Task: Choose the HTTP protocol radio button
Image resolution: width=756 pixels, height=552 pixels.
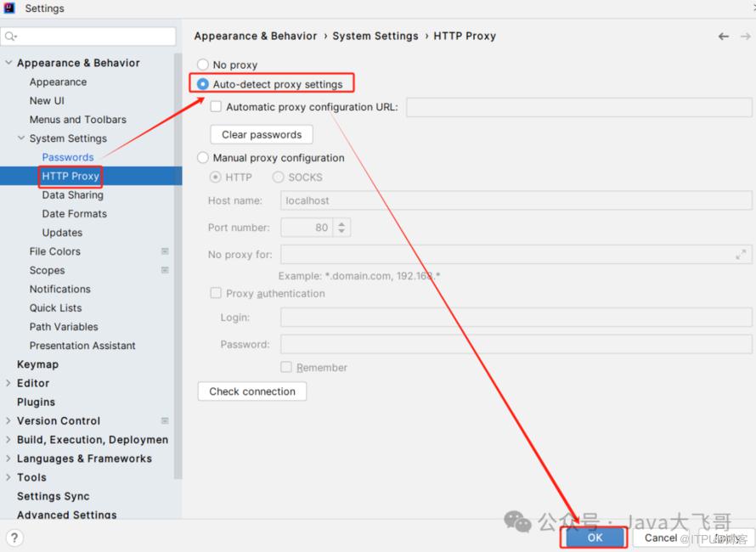Action: 215,177
